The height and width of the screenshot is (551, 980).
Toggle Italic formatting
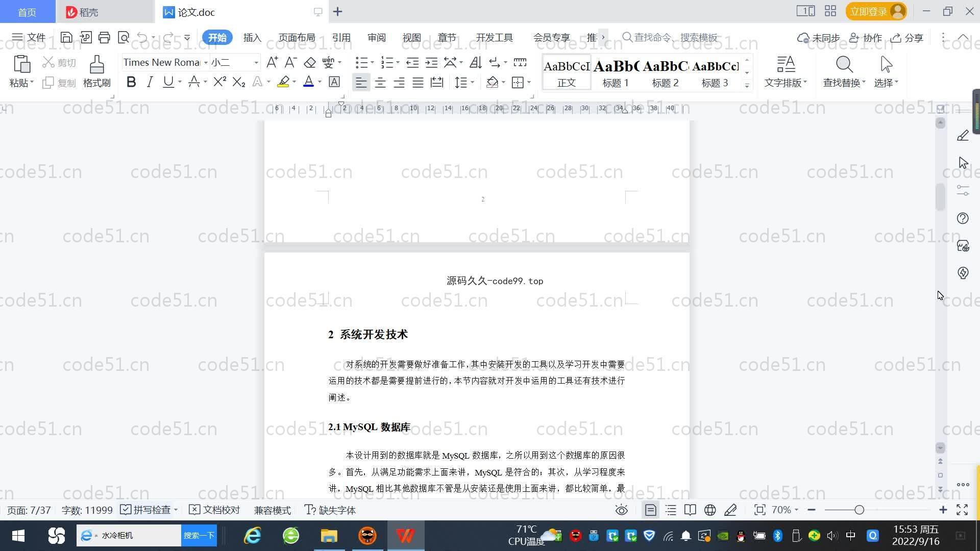point(150,82)
